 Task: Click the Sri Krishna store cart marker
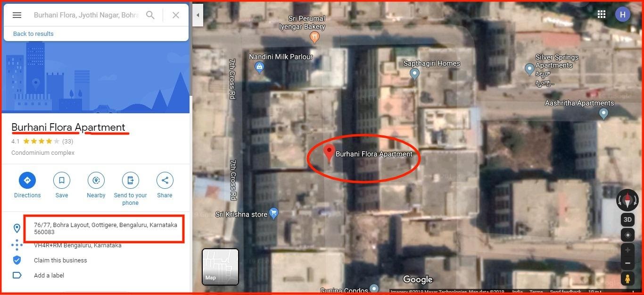273,213
